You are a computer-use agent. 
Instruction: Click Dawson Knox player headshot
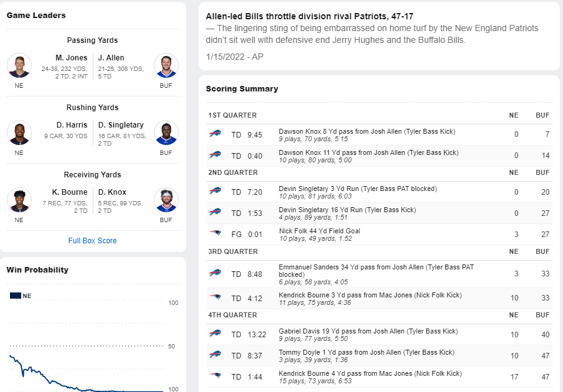[166, 200]
